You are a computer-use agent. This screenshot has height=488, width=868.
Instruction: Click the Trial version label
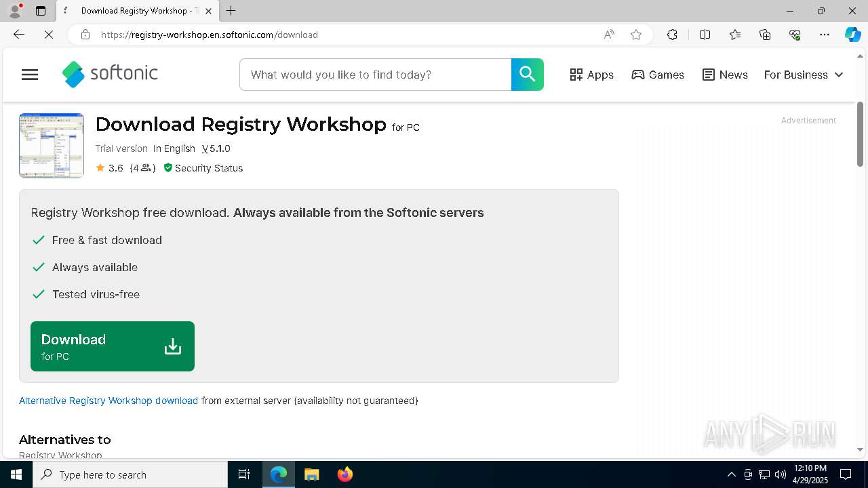pos(121,148)
